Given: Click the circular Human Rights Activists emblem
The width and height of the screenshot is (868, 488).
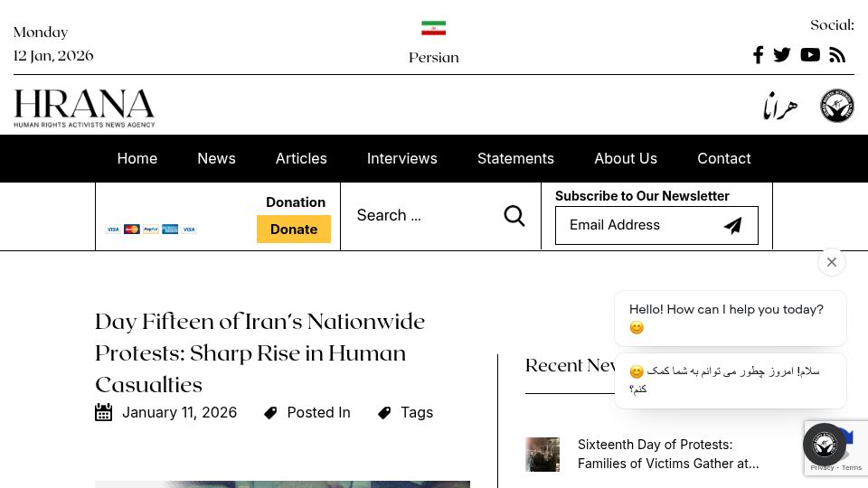Looking at the screenshot, I should tap(837, 106).
